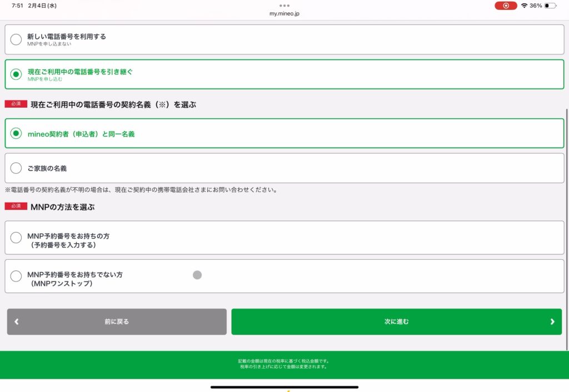Viewport: 569px width, 392px height.
Task: Tap the battery icon in status bar
Action: [x=550, y=6]
